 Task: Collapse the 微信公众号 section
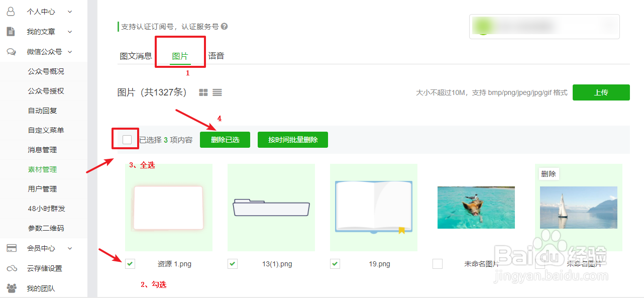[x=69, y=51]
